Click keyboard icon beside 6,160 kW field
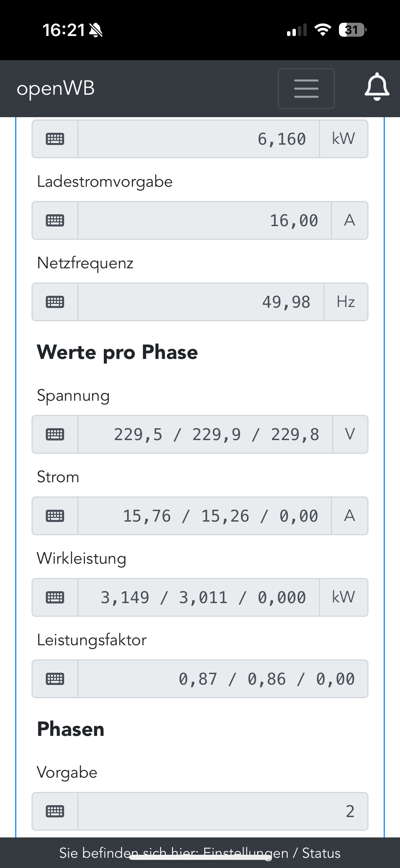Viewport: 400px width, 868px height. [x=55, y=139]
